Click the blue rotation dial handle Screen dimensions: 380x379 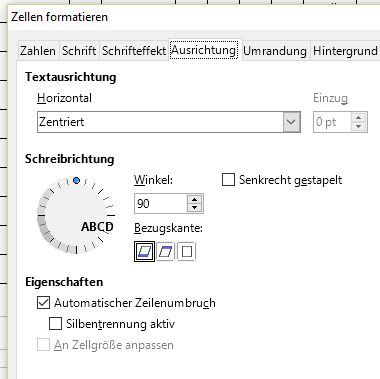coord(76,180)
